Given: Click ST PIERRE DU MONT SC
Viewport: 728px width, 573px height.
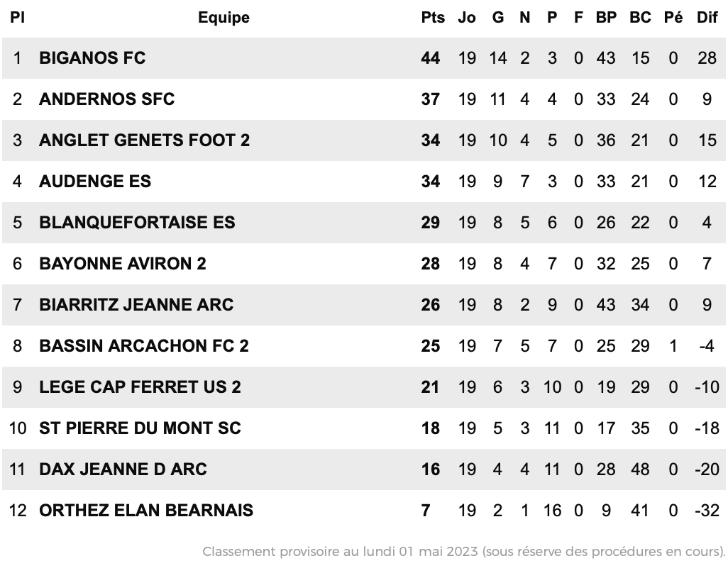Looking at the screenshot, I should pos(140,428).
